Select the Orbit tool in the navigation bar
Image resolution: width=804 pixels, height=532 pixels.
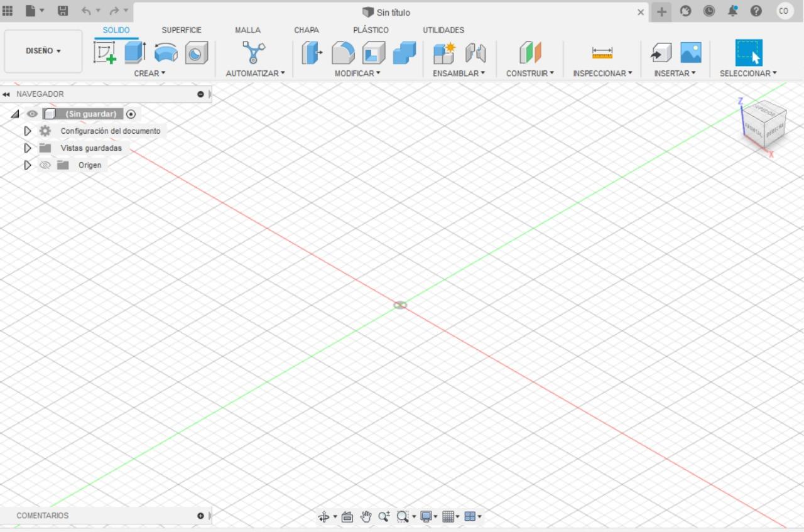[x=324, y=517]
